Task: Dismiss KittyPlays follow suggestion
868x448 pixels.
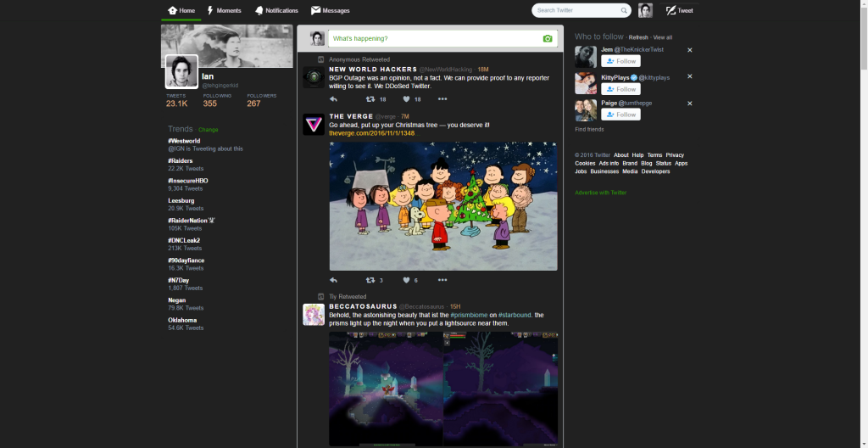Action: coord(690,76)
